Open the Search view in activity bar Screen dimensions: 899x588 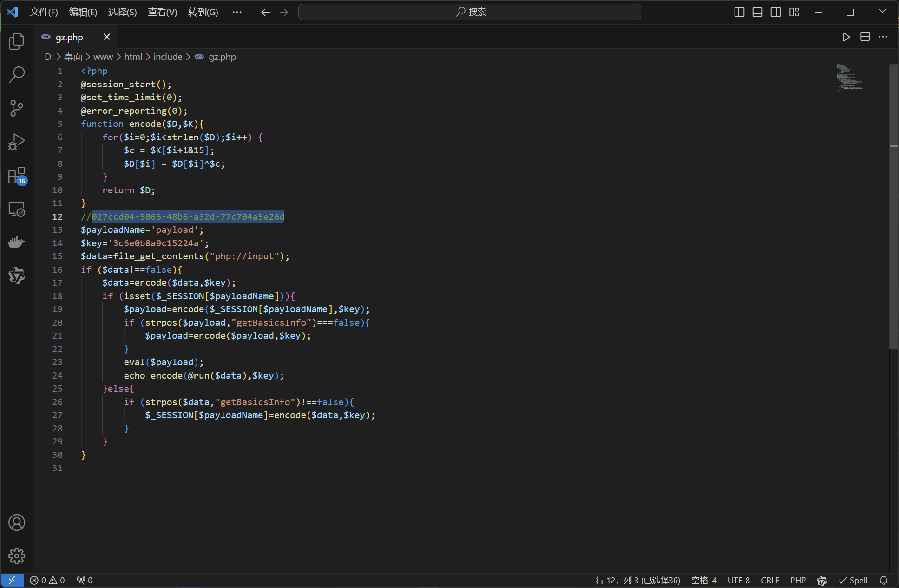click(x=17, y=74)
